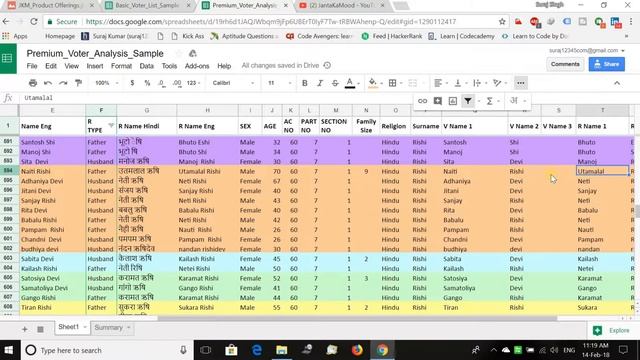
Task: Click All changes saved in Drive
Action: point(280,65)
